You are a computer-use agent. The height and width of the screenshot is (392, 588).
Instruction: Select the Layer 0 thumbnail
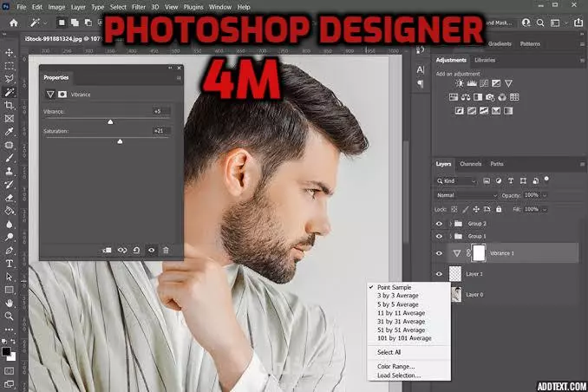[456, 295]
